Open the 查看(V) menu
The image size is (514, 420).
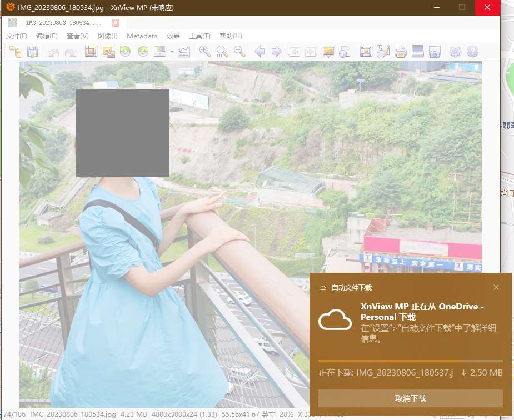pyautogui.click(x=78, y=36)
